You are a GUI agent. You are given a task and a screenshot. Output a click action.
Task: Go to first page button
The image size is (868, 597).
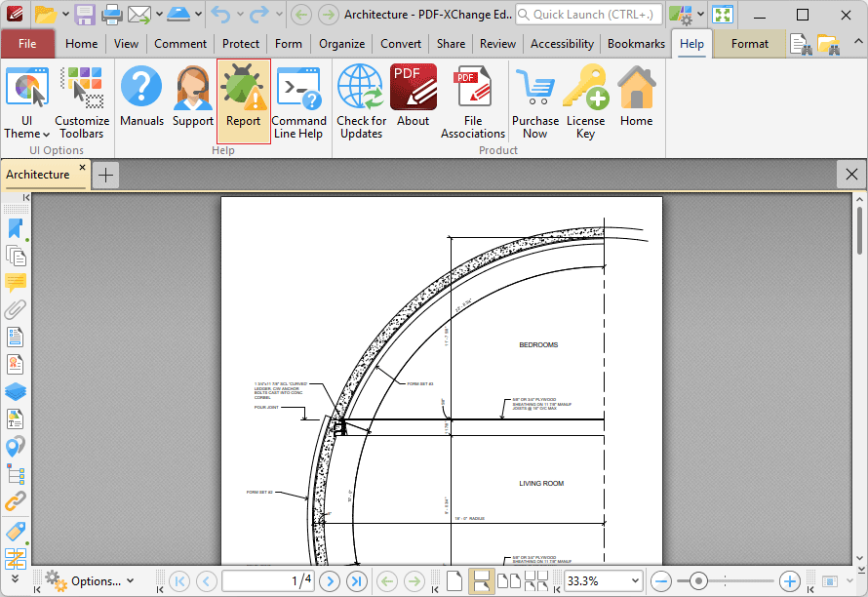179,581
